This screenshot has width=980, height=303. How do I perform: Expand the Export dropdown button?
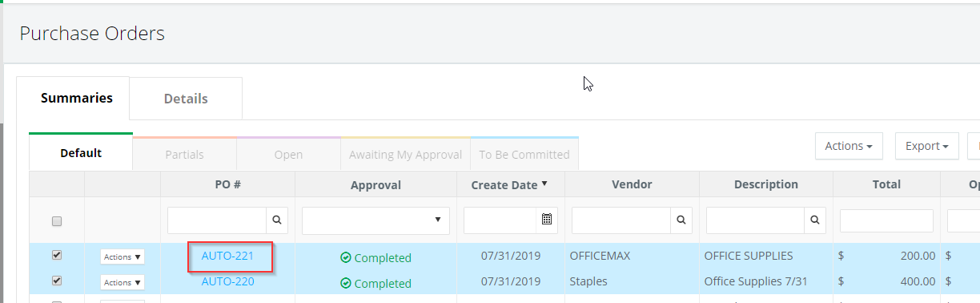[927, 146]
